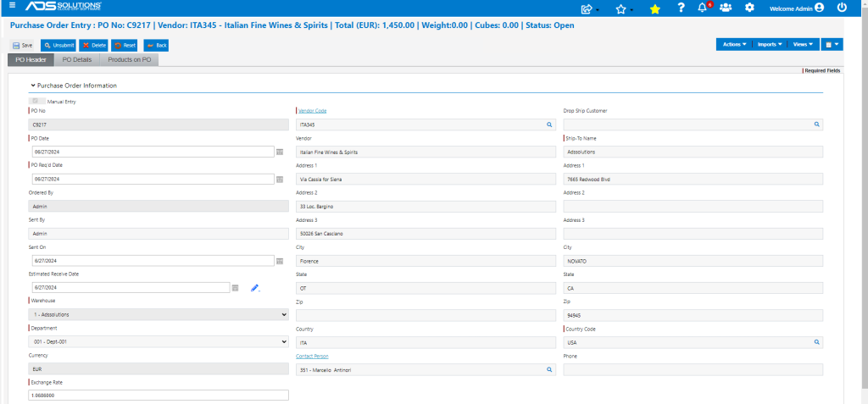
Task: Click the Back button
Action: [156, 46]
